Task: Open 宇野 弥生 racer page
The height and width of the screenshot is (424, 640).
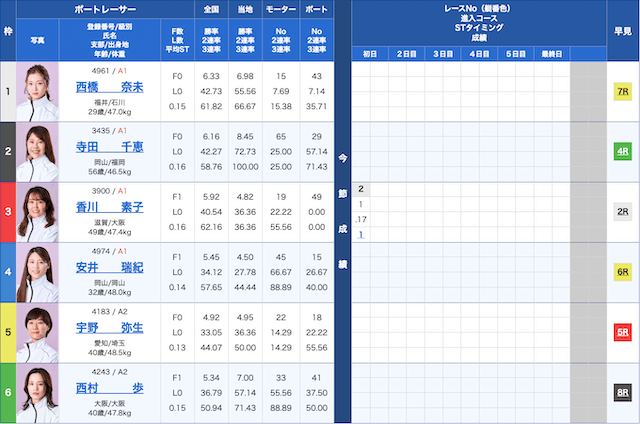Action: (110, 327)
